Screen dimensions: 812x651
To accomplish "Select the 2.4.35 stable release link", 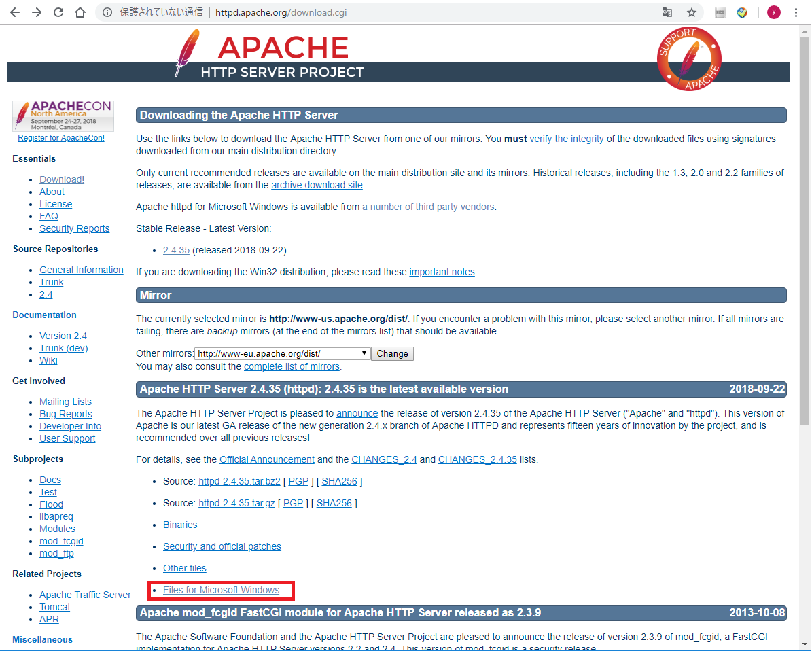I will 176,249.
